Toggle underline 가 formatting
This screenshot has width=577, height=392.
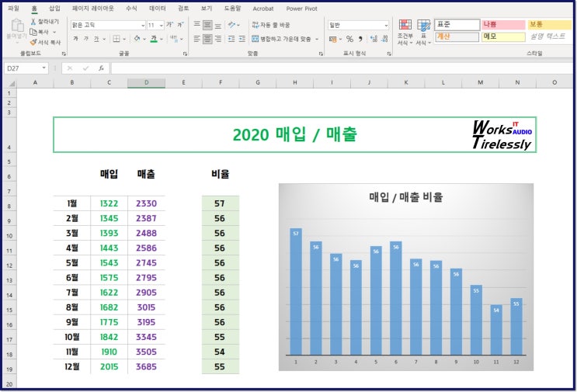tap(96, 39)
